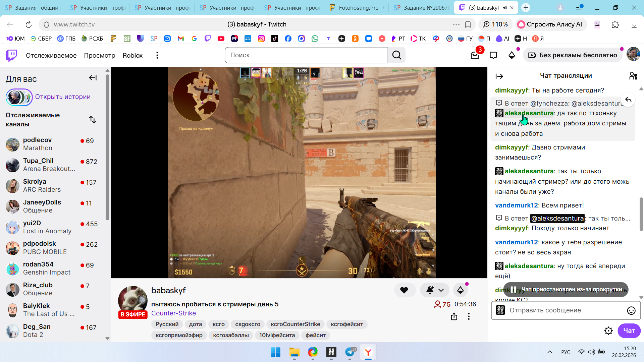Click the Counter-Strike category link
The height and width of the screenshot is (362, 644).
(173, 313)
